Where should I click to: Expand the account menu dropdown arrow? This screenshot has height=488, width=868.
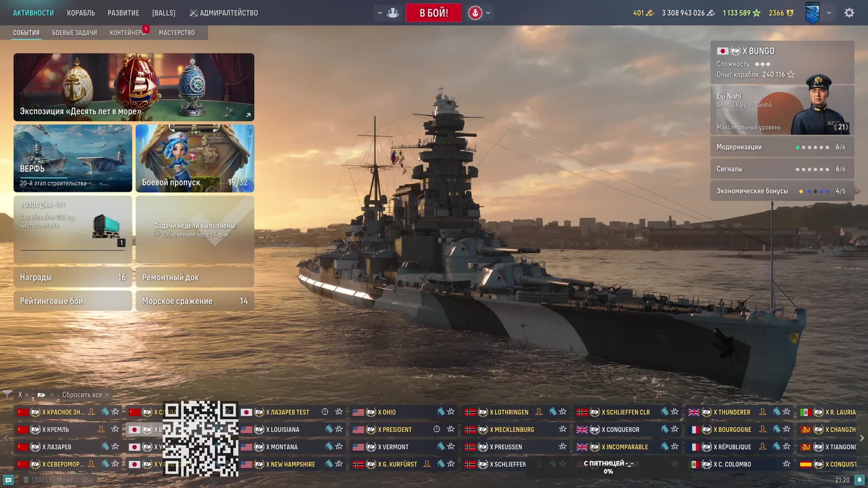pyautogui.click(x=829, y=13)
